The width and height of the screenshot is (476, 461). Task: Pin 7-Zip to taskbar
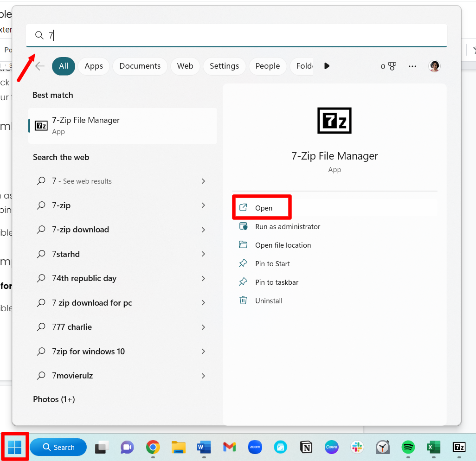coord(334,282)
